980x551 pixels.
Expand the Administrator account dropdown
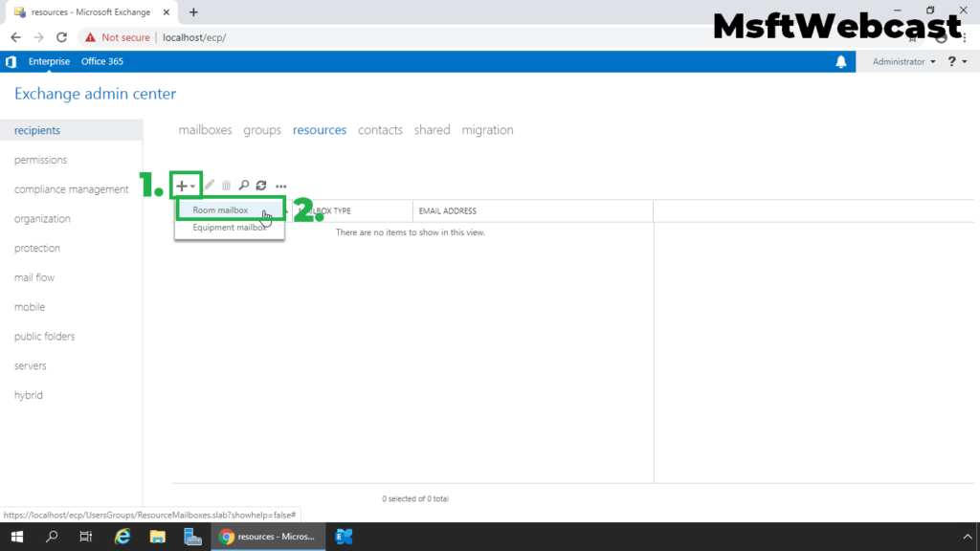pos(903,62)
